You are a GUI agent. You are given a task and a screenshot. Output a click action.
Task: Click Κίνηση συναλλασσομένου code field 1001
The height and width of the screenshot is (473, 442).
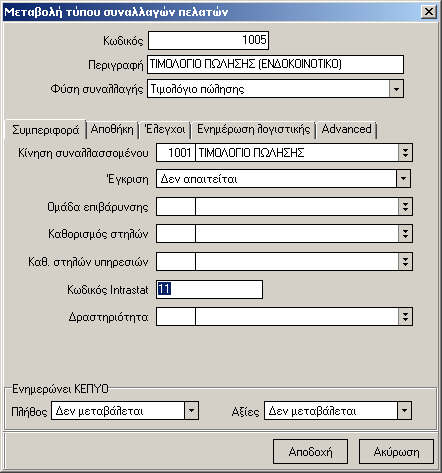click(x=176, y=153)
